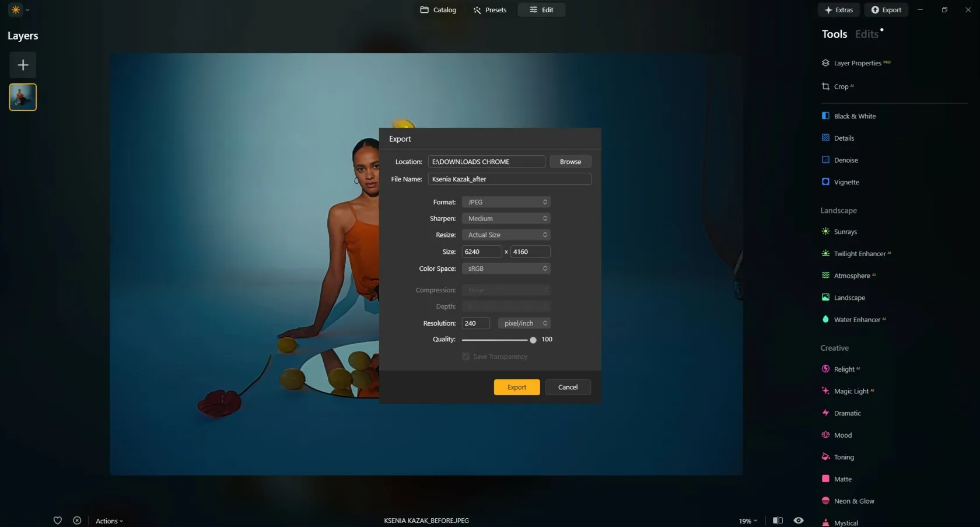Open the Format dropdown set to JPEG
This screenshot has height=527, width=980.
pyautogui.click(x=506, y=202)
